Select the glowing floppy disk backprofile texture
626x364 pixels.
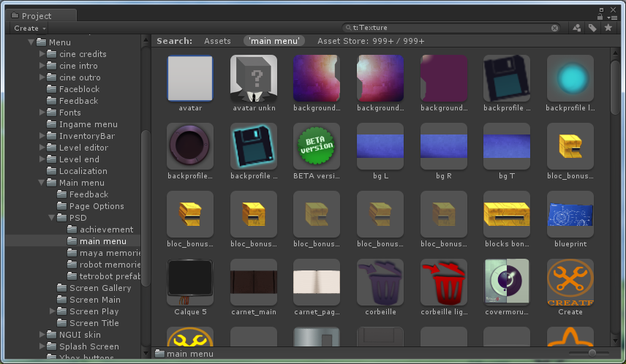254,146
